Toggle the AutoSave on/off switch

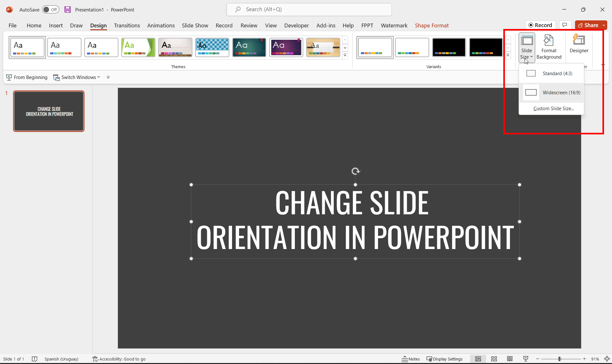point(50,9)
